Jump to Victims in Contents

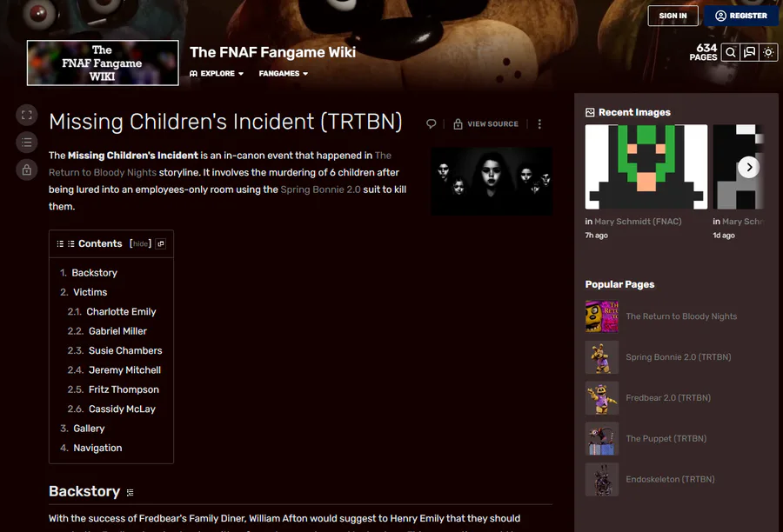pos(90,292)
